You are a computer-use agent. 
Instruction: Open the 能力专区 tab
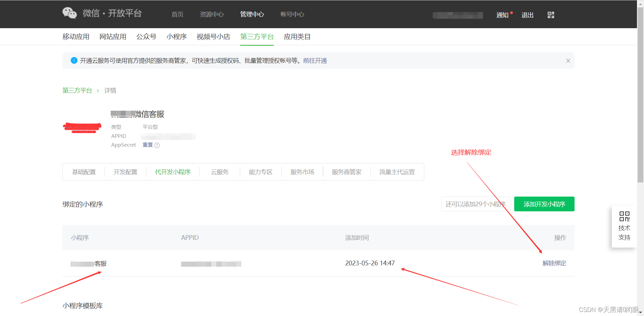pyautogui.click(x=261, y=172)
